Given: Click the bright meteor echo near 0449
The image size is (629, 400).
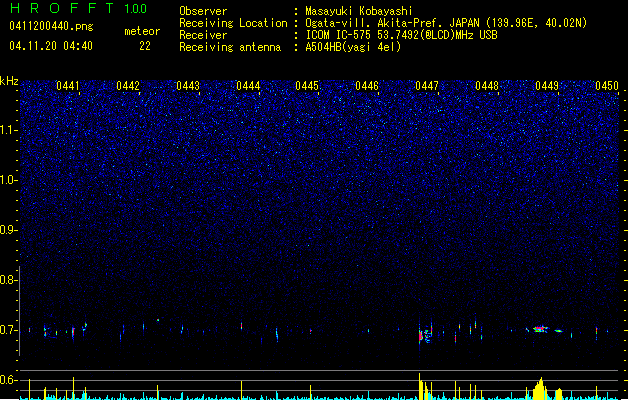Looking at the screenshot, I should click(x=540, y=329).
